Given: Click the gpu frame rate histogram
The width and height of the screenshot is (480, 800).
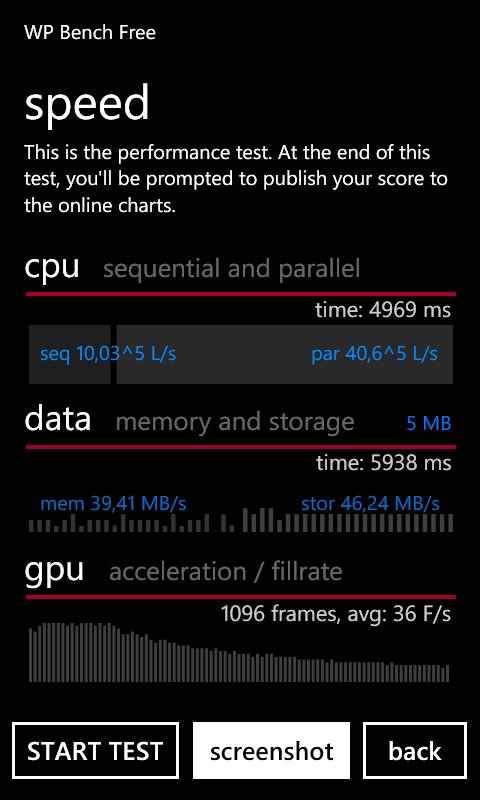Looking at the screenshot, I should [239, 652].
